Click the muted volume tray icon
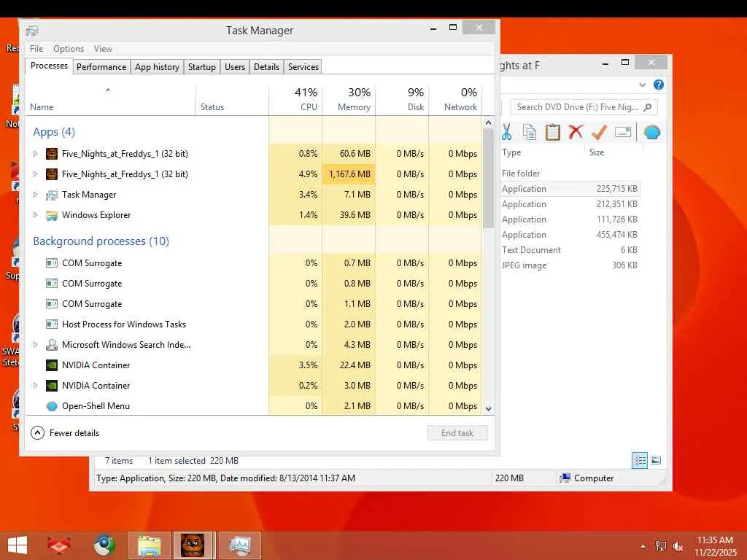This screenshot has height=560, width=747. tap(678, 546)
